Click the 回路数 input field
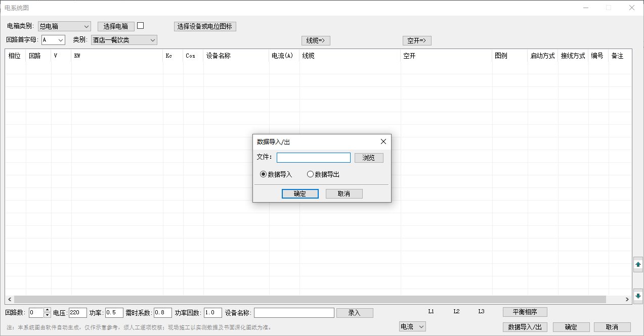Image resolution: width=644 pixels, height=336 pixels. click(36, 313)
